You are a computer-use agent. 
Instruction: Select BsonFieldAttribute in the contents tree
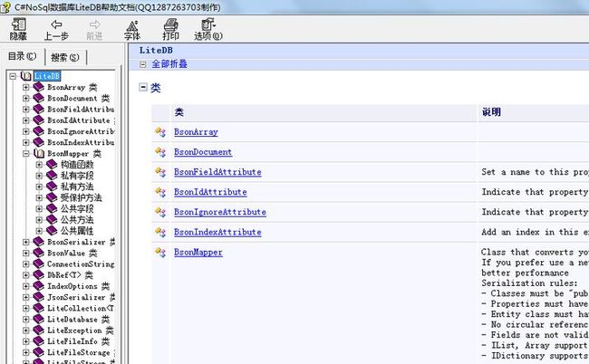pyautogui.click(x=81, y=110)
